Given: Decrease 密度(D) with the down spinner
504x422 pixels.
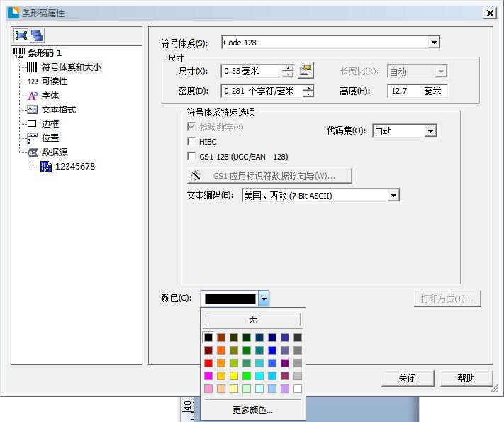Looking at the screenshot, I should coord(308,94).
